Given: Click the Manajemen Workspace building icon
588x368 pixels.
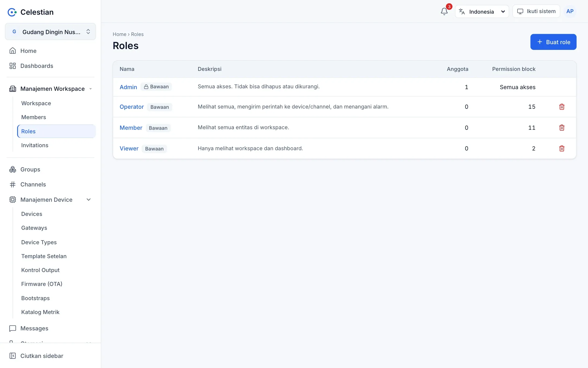Looking at the screenshot, I should click(x=13, y=89).
